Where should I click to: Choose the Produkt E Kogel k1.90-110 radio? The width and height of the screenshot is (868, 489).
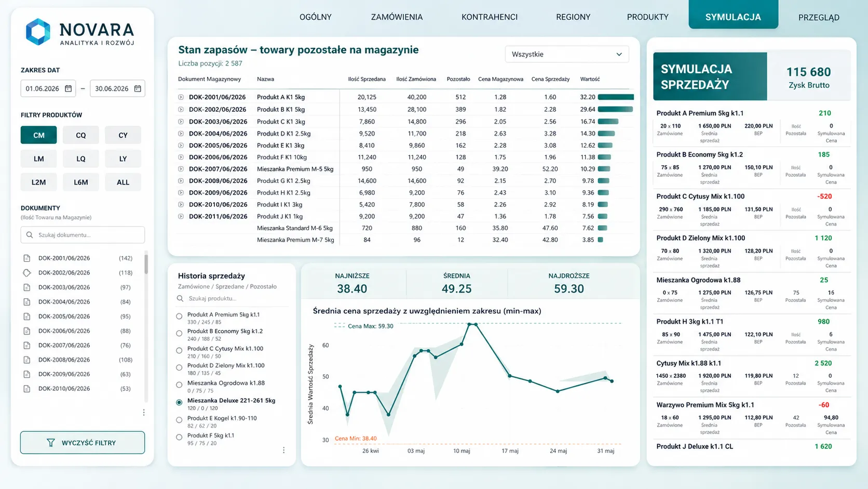coord(179,420)
